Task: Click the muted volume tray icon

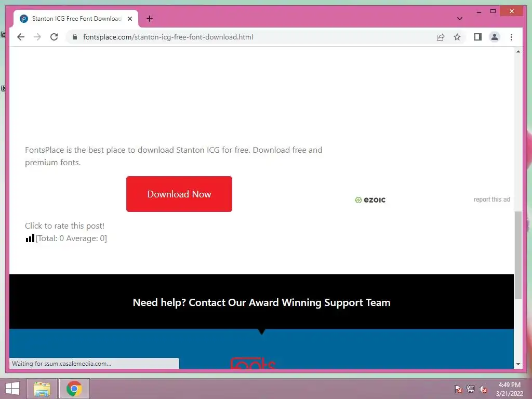Action: point(483,389)
